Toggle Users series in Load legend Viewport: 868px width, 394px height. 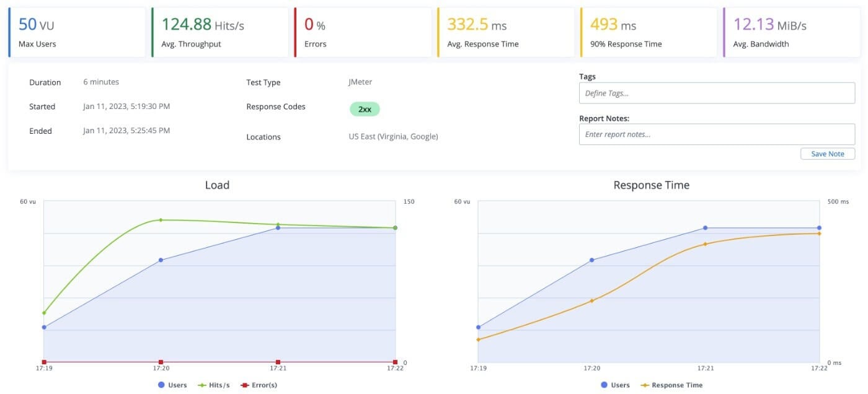coord(172,385)
